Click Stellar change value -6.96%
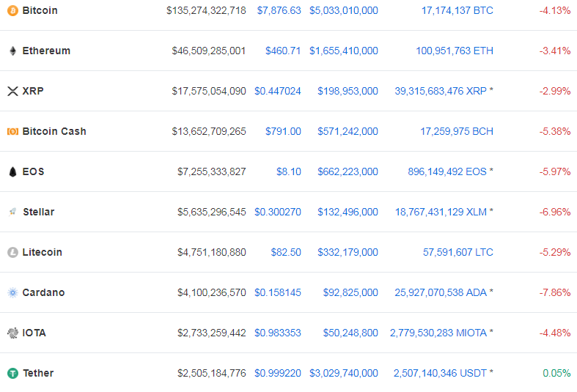The height and width of the screenshot is (392, 577). pyautogui.click(x=555, y=212)
